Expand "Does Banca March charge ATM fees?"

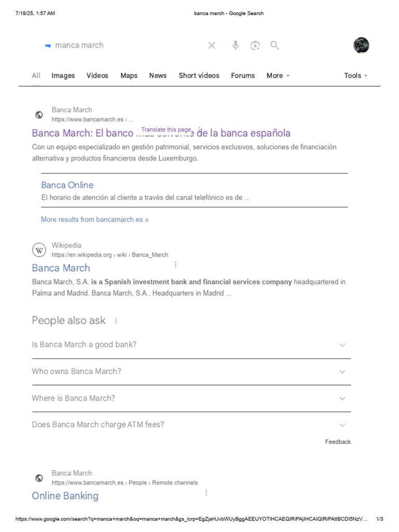click(191, 425)
